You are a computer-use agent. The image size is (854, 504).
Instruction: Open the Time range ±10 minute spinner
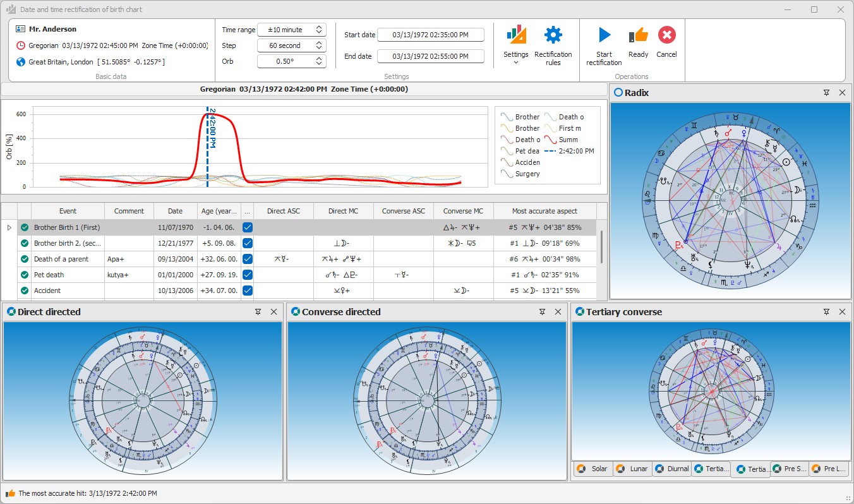pos(291,30)
